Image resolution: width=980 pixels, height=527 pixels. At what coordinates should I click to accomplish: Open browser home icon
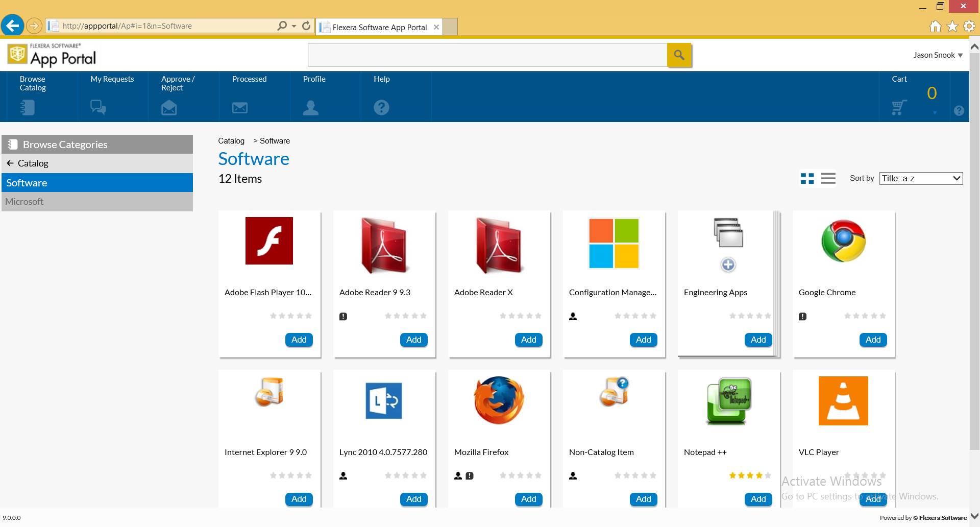point(935,26)
